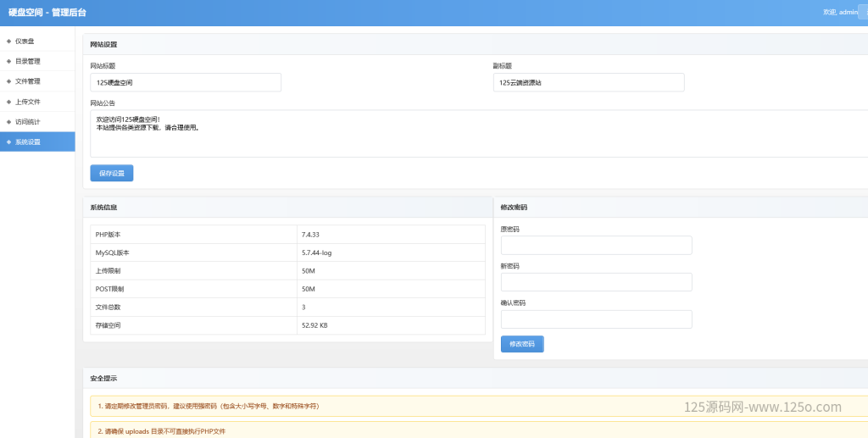
Task: Focus the 新密码 input box
Action: 596,282
